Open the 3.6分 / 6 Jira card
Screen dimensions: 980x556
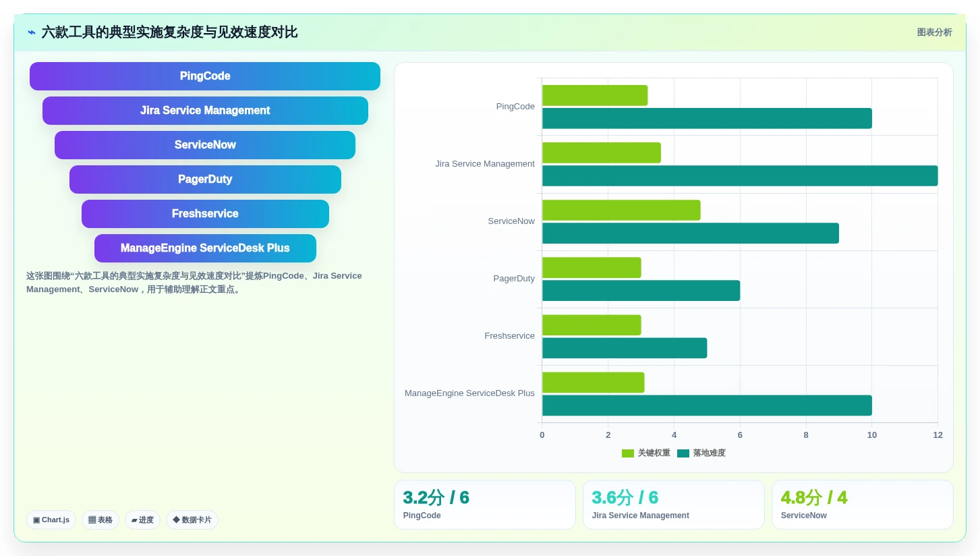click(674, 505)
